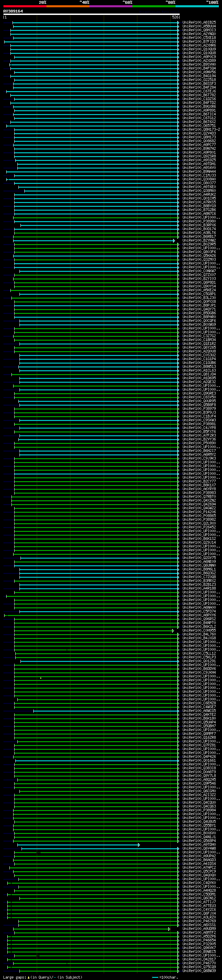Click UniRef100_A7APC2 label
This screenshot has width=222, height=980.
point(199,868)
